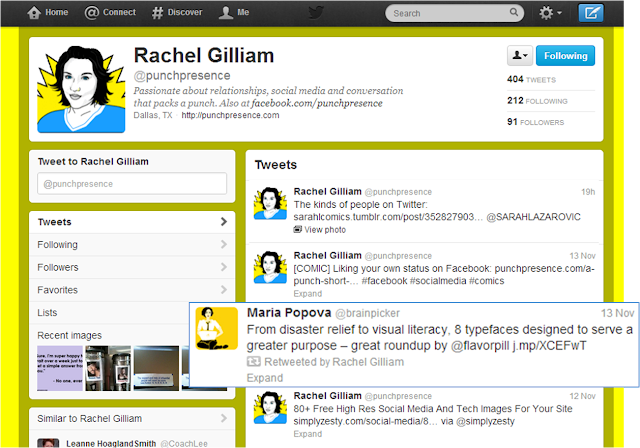Viewport: 640px width, 448px height.
Task: Compose a new tweet with the blue button
Action: pos(591,13)
